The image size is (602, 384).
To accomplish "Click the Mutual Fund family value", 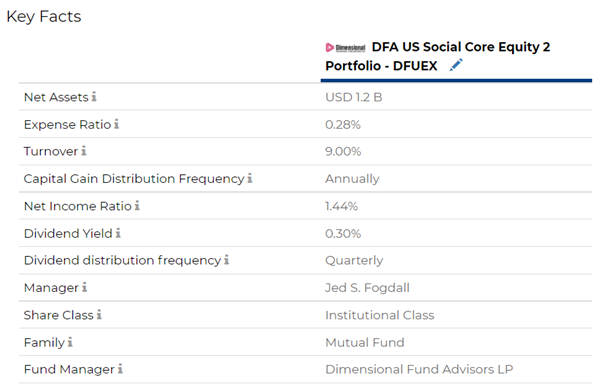I will [x=365, y=343].
